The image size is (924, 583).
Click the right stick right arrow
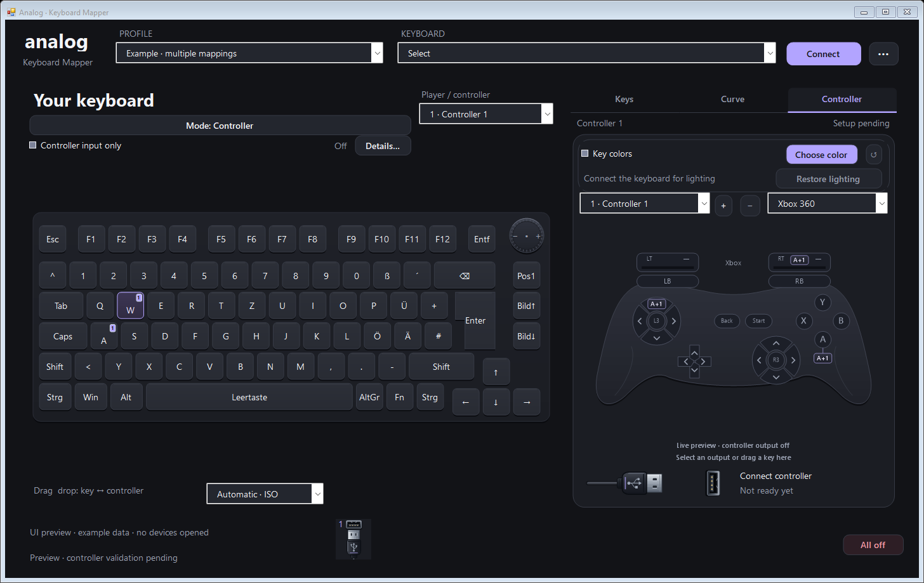pos(793,360)
